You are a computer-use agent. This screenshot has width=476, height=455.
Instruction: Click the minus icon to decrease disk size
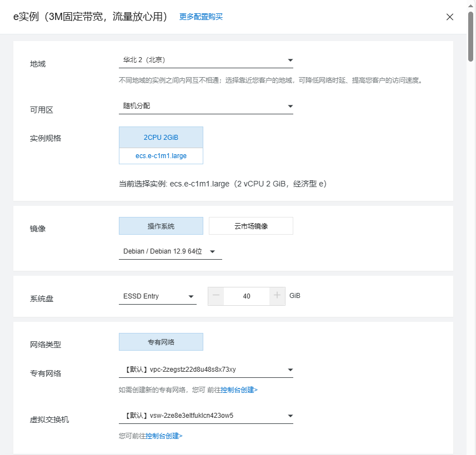216,296
